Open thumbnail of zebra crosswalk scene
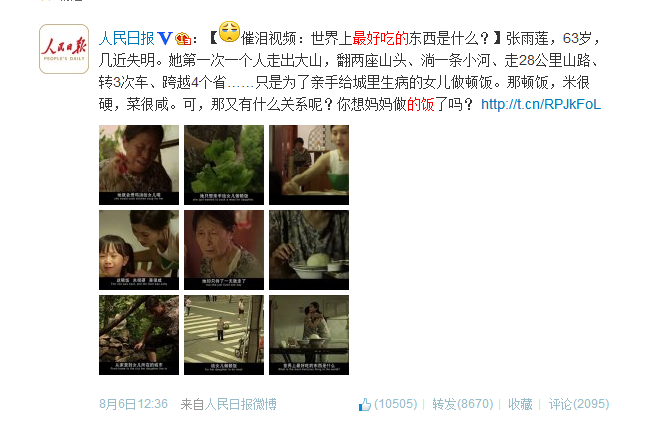This screenshot has width=648, height=435. 224,335
